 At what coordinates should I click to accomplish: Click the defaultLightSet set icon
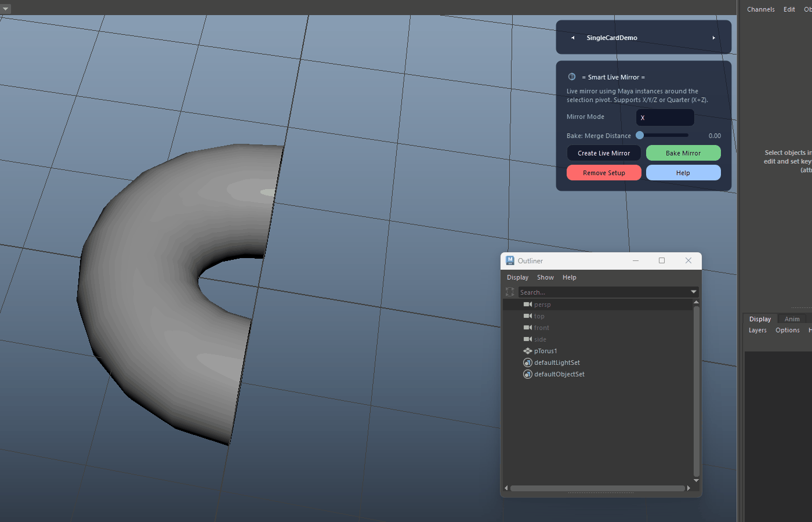tap(528, 362)
